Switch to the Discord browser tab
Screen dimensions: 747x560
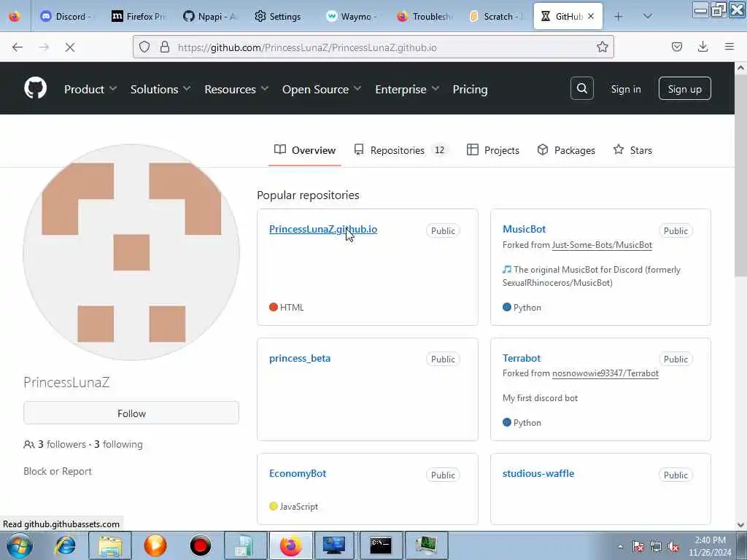tap(66, 16)
